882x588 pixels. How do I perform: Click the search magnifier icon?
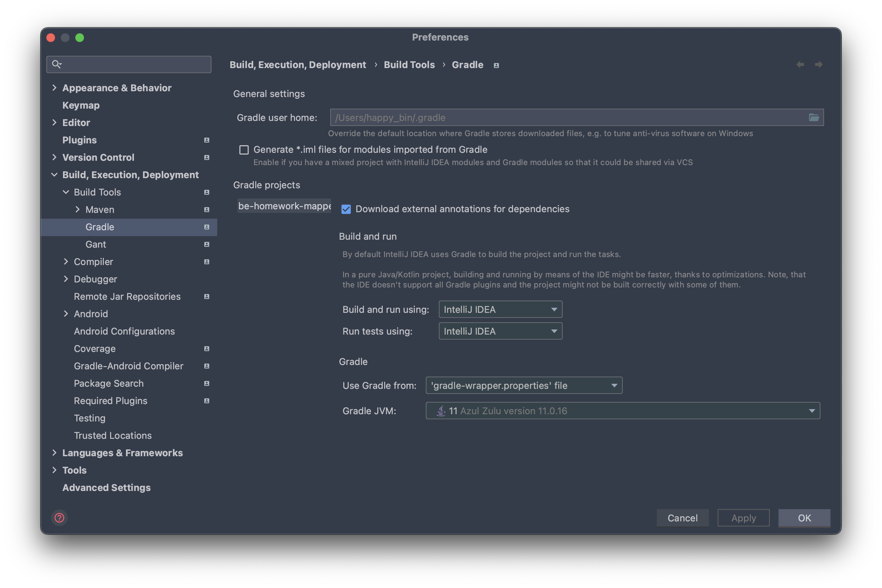(56, 64)
